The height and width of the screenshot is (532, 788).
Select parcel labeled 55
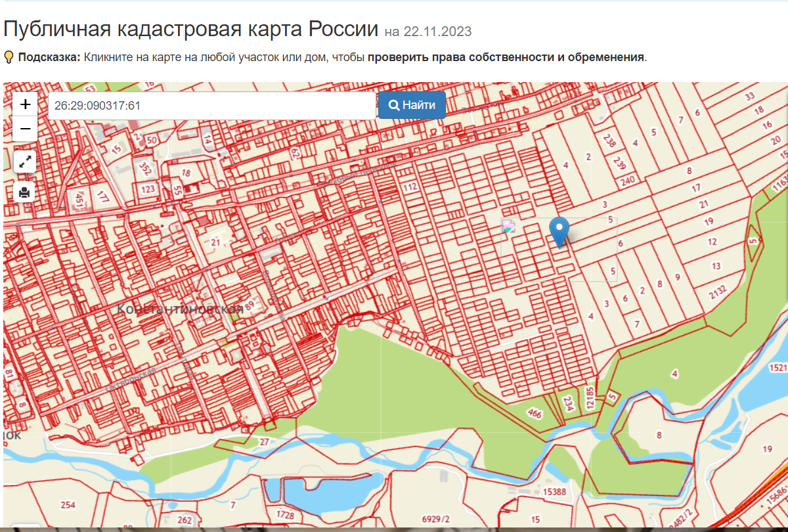(x=178, y=191)
